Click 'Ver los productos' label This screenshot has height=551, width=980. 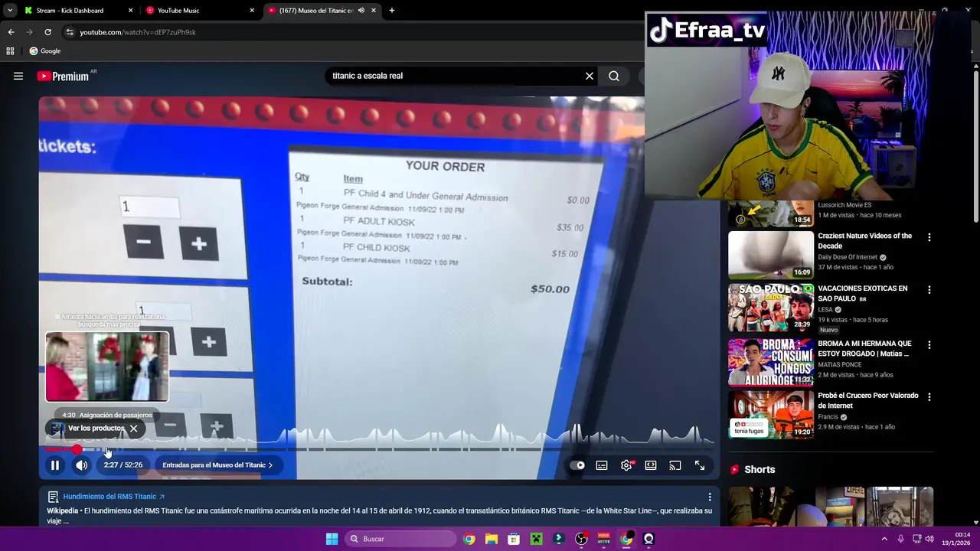click(x=96, y=429)
